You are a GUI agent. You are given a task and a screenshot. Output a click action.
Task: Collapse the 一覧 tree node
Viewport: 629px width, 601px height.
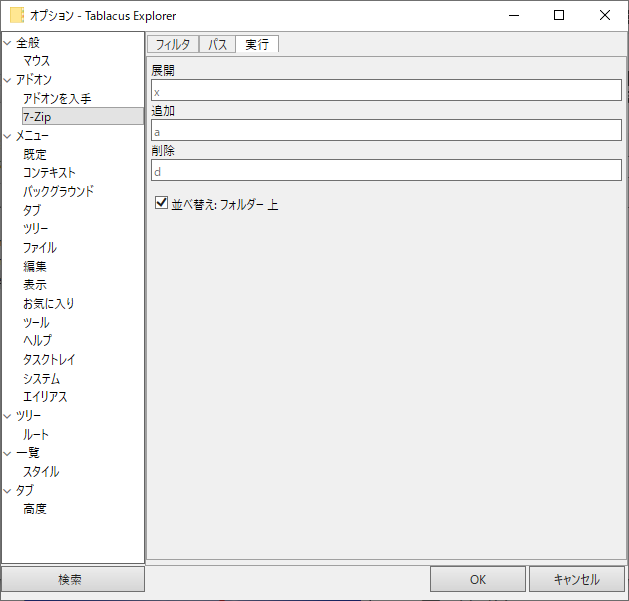pos(7,453)
